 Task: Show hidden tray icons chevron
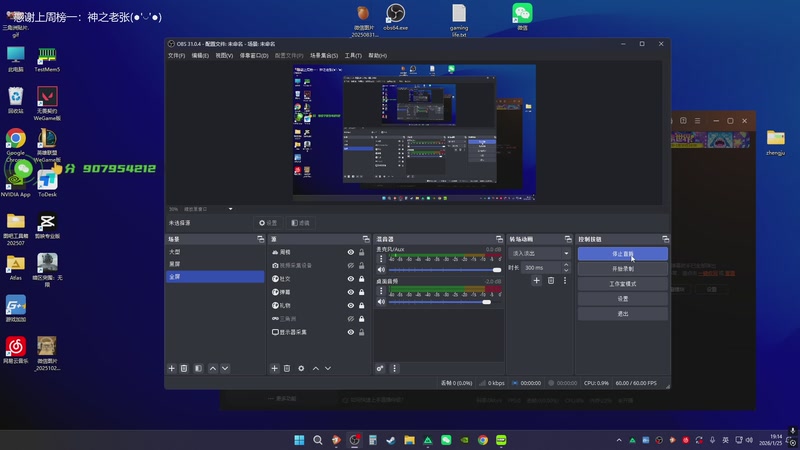[619, 440]
